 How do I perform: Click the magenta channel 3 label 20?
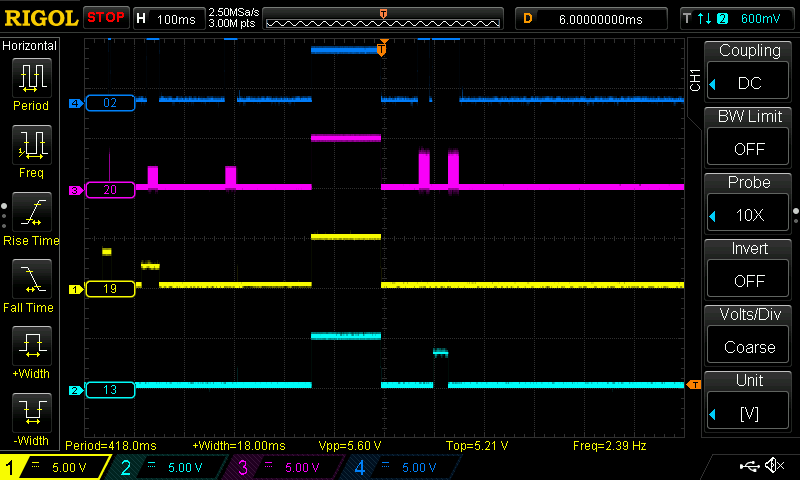[109, 189]
